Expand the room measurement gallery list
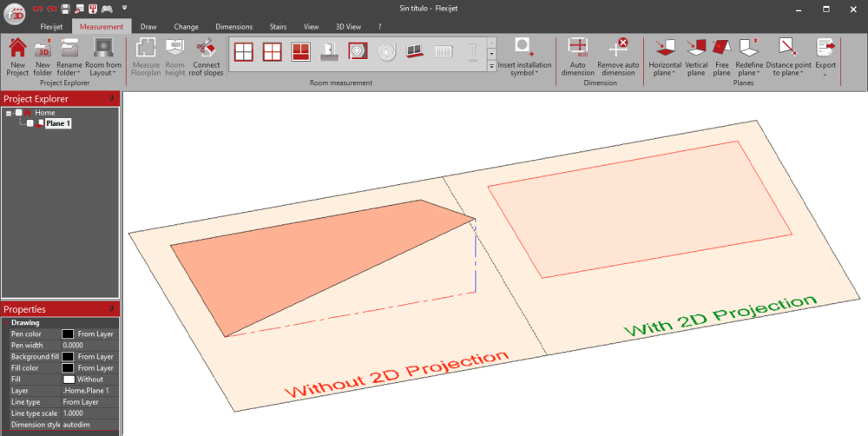 [491, 66]
